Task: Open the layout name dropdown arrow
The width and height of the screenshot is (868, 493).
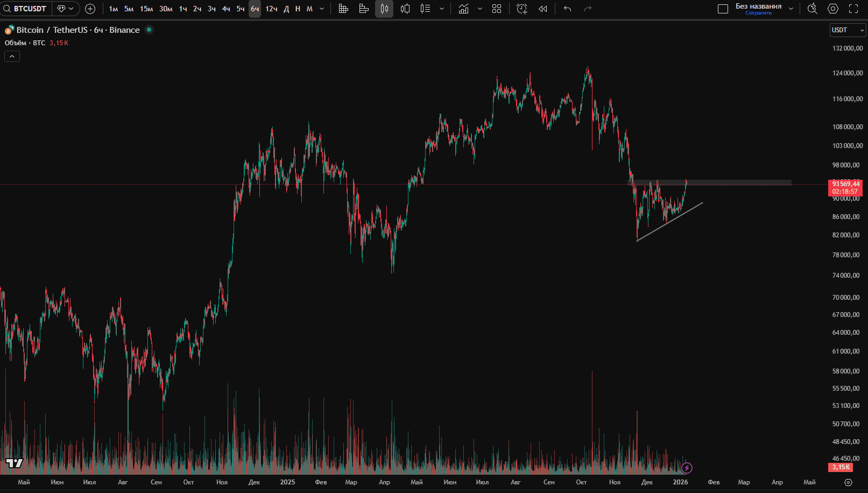Action: click(791, 9)
